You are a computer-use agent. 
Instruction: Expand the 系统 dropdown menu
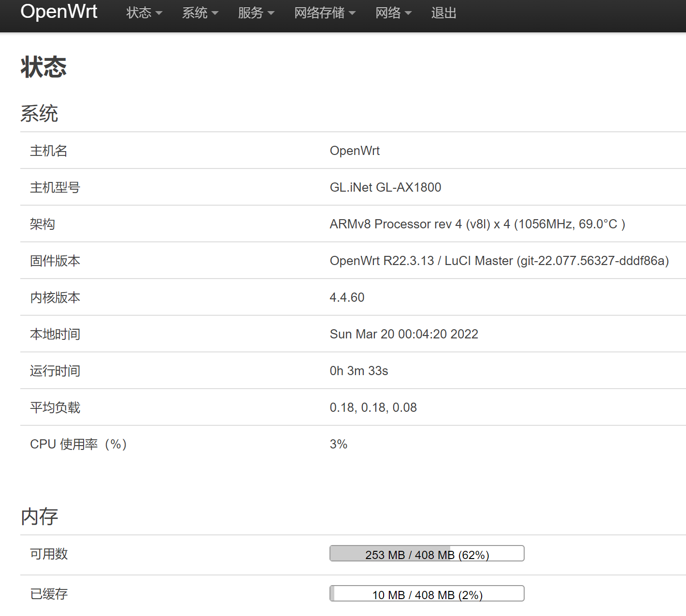pos(196,13)
